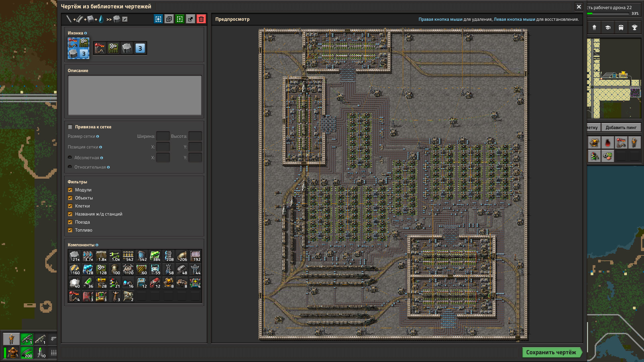Click the Позиция сетки info icon
644x362 pixels.
pyautogui.click(x=101, y=147)
